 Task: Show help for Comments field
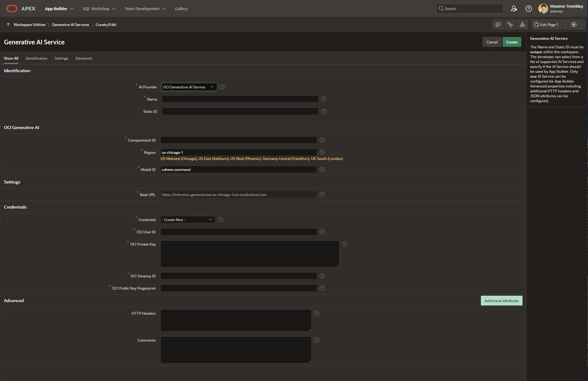[317, 340]
